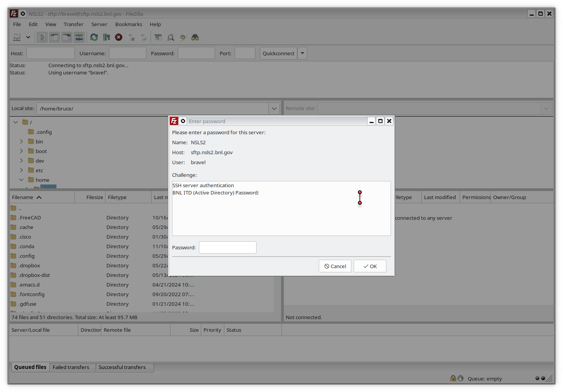Screen dimensions: 563x392
Task: Click reconnect to last server icon
Action: tap(144, 37)
